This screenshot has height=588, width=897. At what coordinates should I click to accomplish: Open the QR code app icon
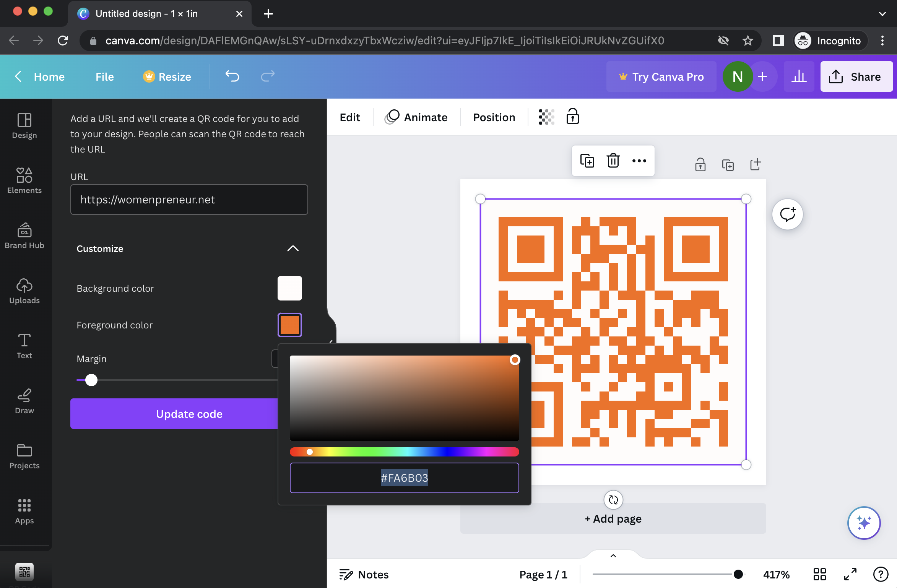[x=24, y=572]
